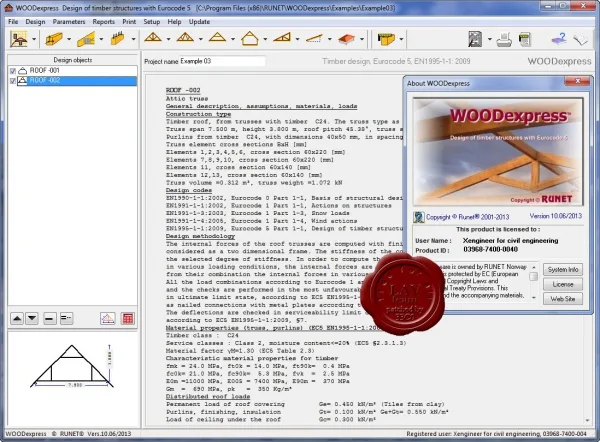Toggle the ROOF -002 checkbox
The height and width of the screenshot is (442, 600).
[x=13, y=81]
